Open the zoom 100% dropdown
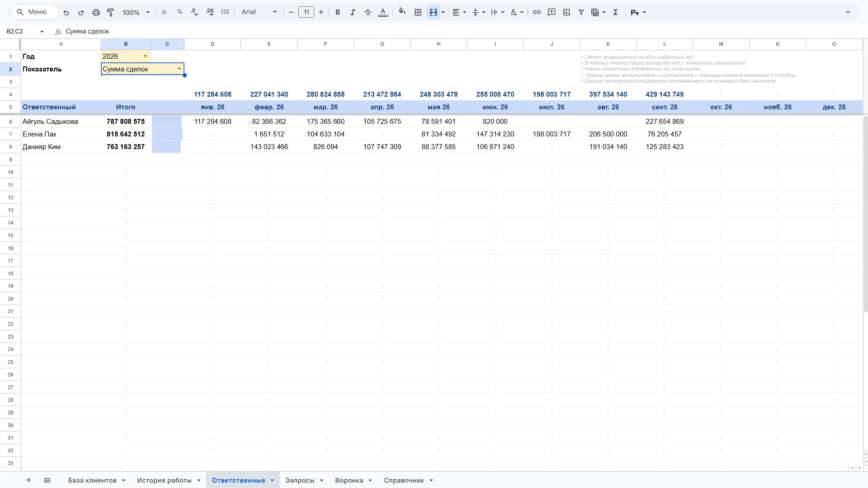 click(x=136, y=12)
